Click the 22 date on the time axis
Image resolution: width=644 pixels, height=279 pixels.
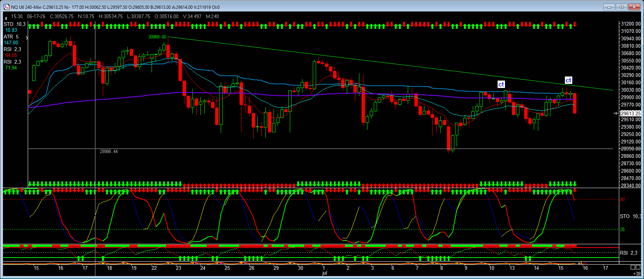tap(154, 268)
